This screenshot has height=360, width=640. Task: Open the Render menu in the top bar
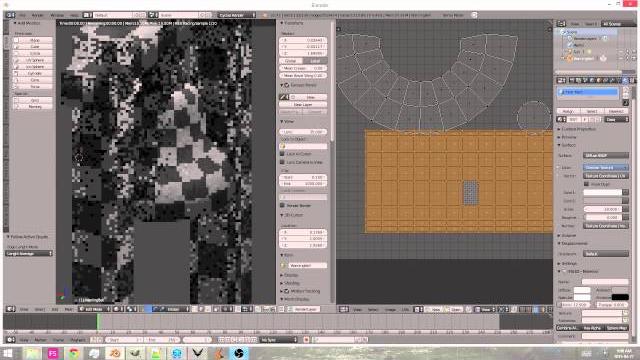pyautogui.click(x=38, y=15)
